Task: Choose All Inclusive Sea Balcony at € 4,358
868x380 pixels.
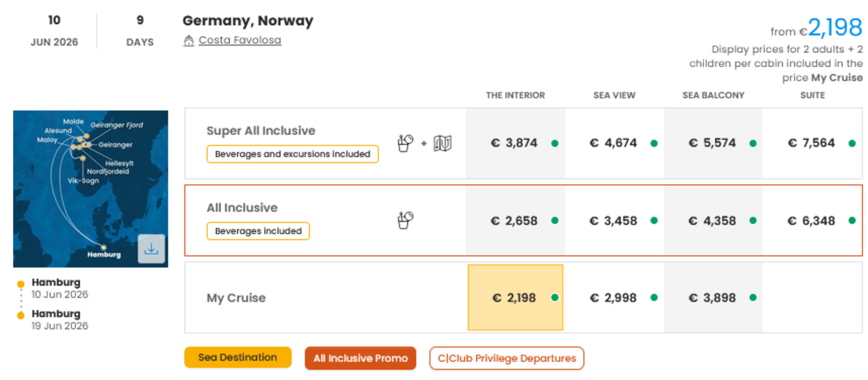Action: point(712,221)
